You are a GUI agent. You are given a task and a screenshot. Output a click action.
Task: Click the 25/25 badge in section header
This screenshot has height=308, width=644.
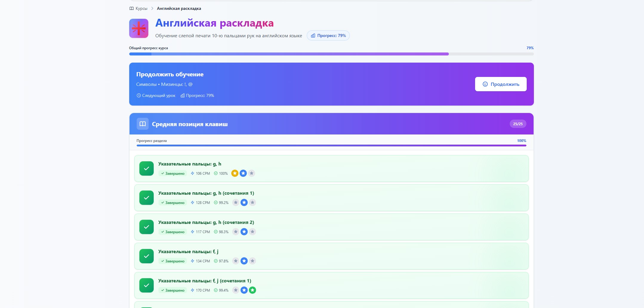pos(517,124)
